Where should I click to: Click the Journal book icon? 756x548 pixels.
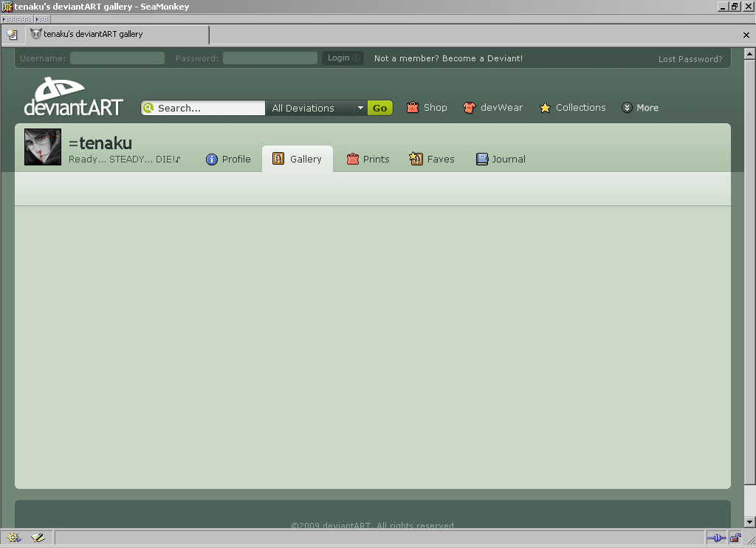click(x=482, y=159)
